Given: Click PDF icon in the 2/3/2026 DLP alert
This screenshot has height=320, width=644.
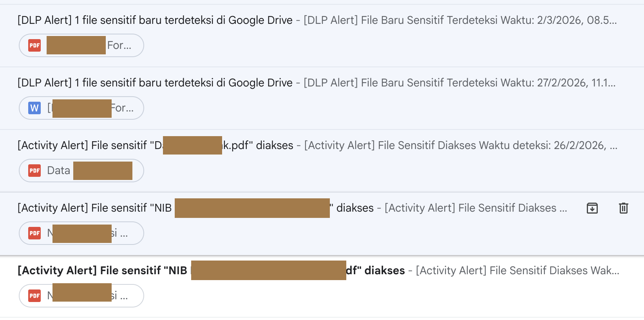Looking at the screenshot, I should pos(34,45).
